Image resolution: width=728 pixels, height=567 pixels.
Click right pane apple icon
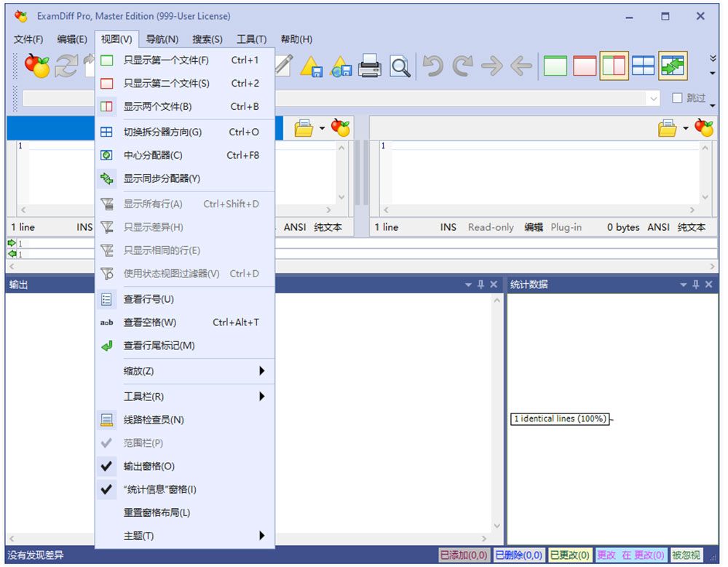click(x=704, y=127)
